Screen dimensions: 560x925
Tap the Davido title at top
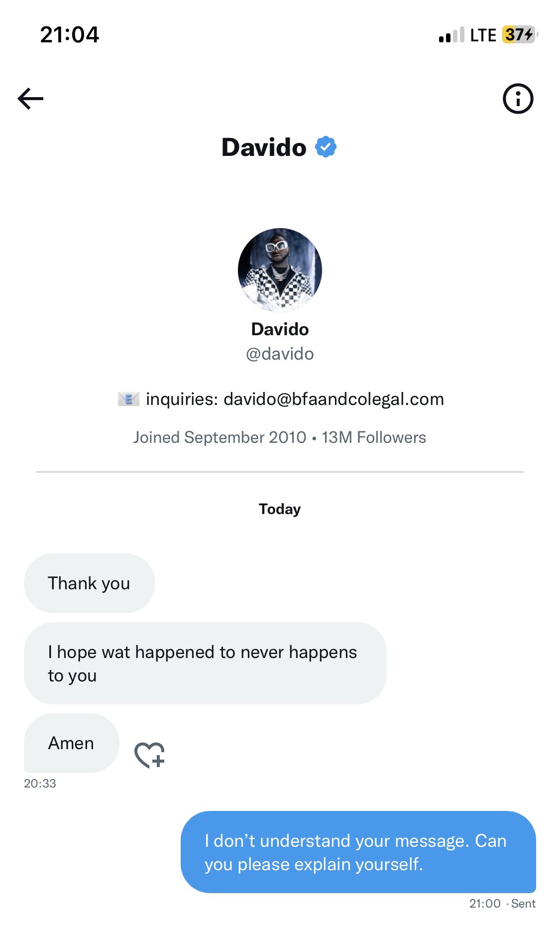[264, 147]
